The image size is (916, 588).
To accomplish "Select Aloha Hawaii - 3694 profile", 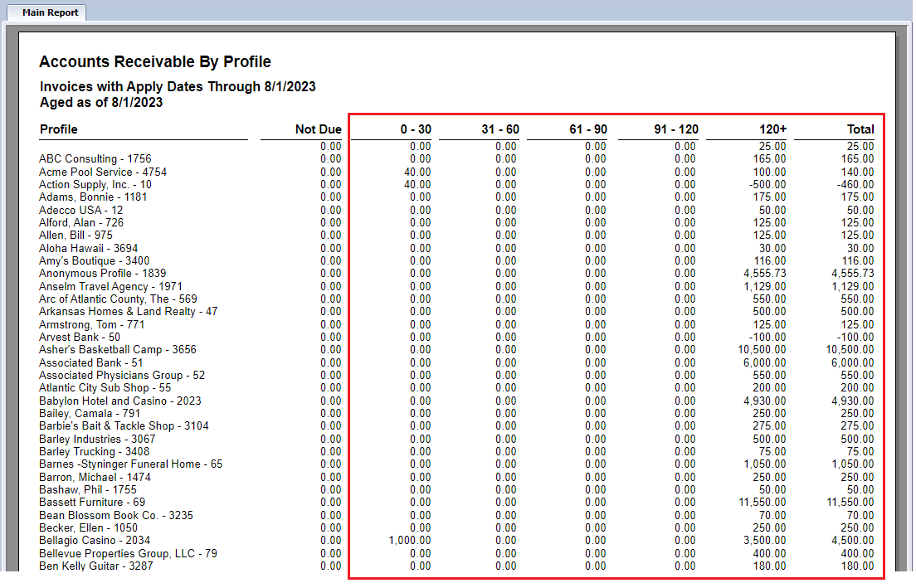I will [x=88, y=248].
